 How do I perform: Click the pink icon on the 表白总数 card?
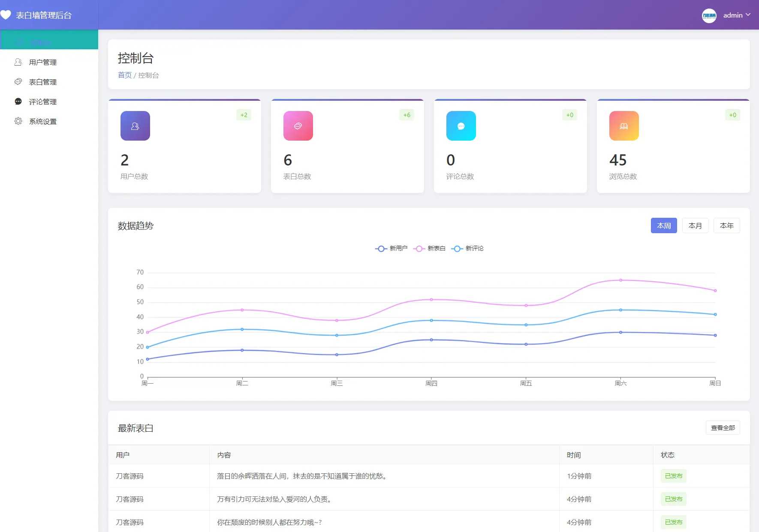coord(298,126)
